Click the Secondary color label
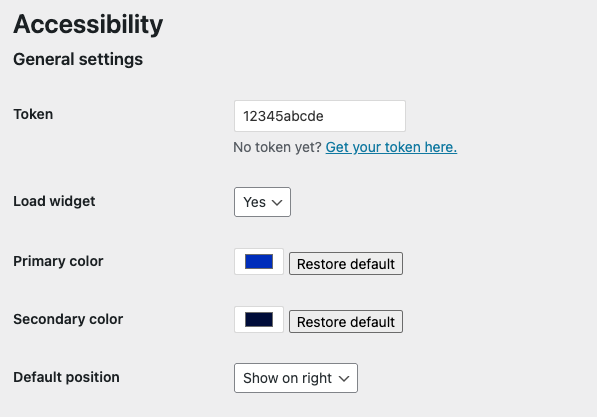This screenshot has height=417, width=597. (x=68, y=319)
